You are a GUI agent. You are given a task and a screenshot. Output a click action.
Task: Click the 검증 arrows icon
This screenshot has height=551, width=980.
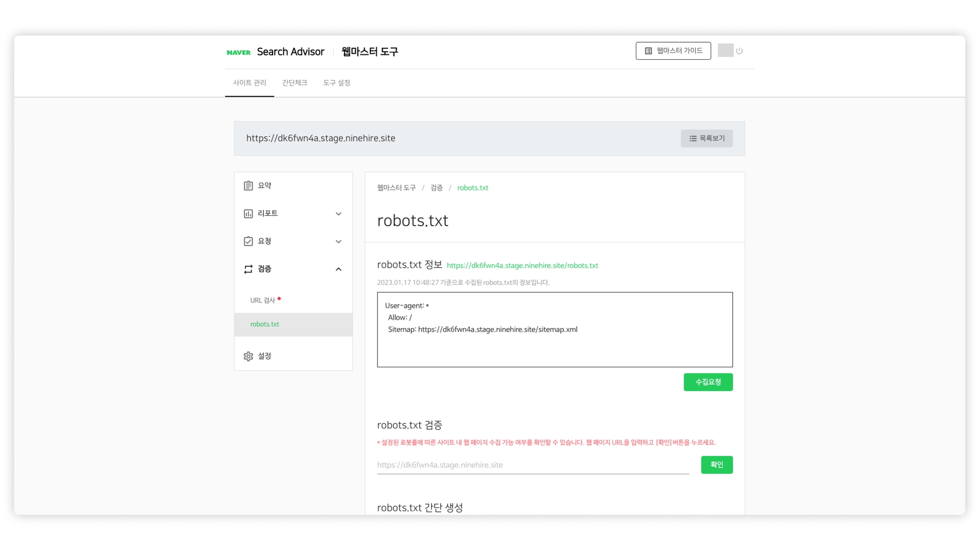click(248, 269)
